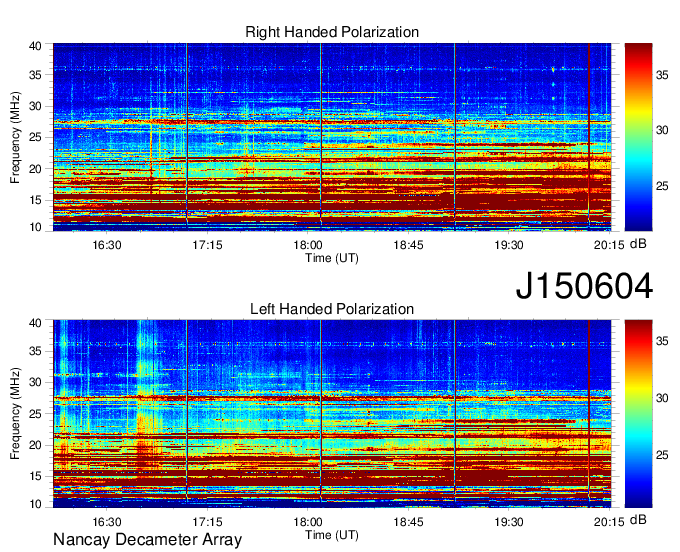The image size is (680, 552).
Task: Click the 16:30 time tick of left-handed plot
Action: tap(107, 522)
